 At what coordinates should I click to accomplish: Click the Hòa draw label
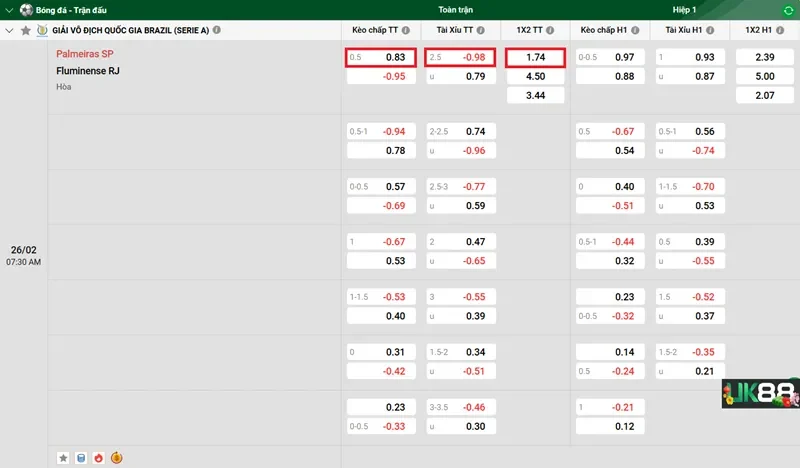point(64,87)
